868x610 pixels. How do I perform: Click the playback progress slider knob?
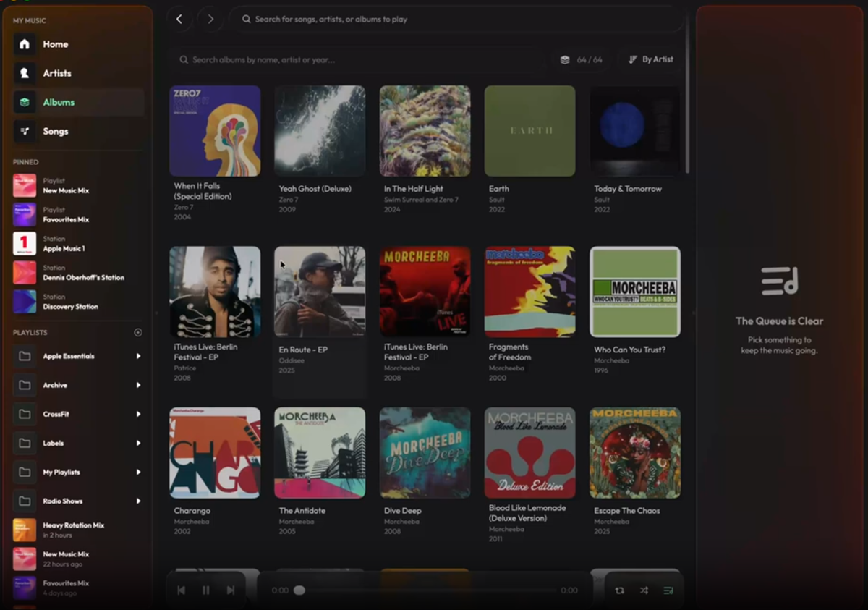299,590
